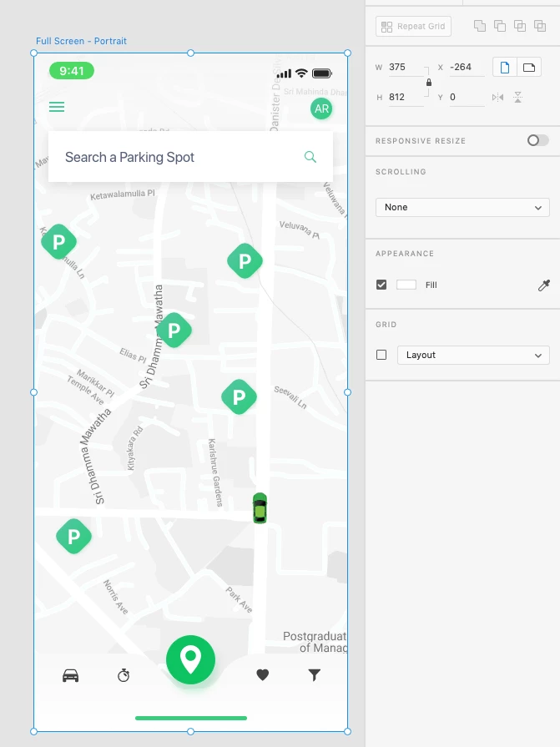560x747 pixels.
Task: Toggle the Responsive Resize switch
Action: pyautogui.click(x=537, y=140)
